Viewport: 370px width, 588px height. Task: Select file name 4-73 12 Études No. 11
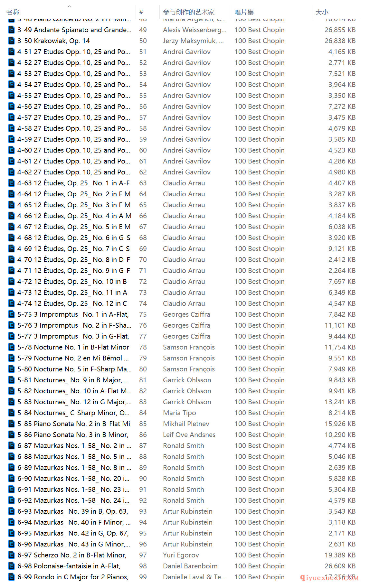[x=72, y=293]
